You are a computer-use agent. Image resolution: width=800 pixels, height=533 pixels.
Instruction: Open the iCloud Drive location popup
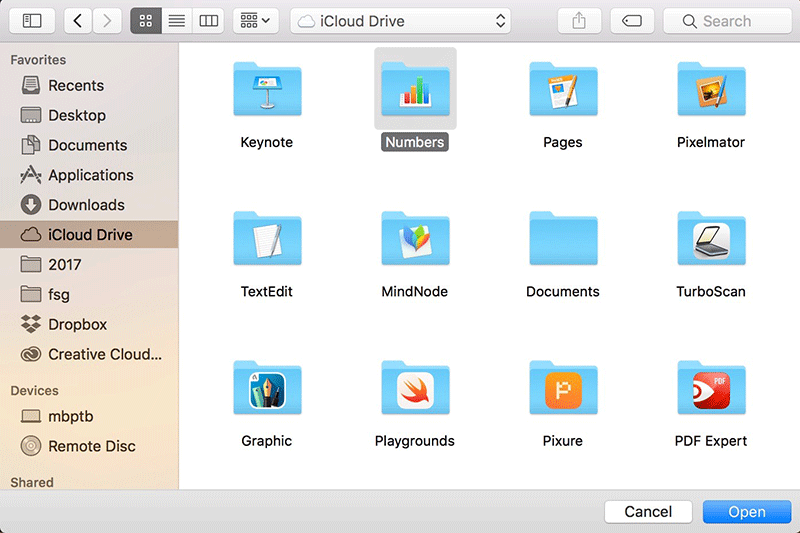(401, 21)
